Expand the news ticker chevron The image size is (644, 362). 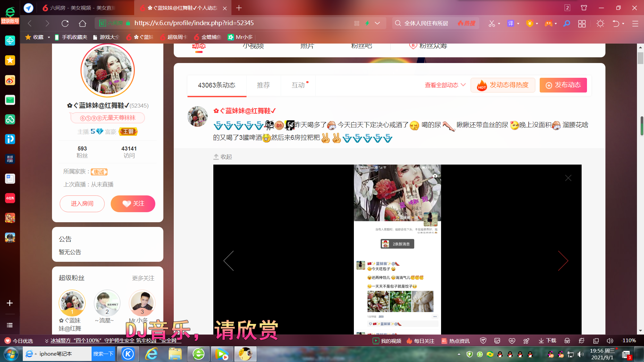click(47, 341)
